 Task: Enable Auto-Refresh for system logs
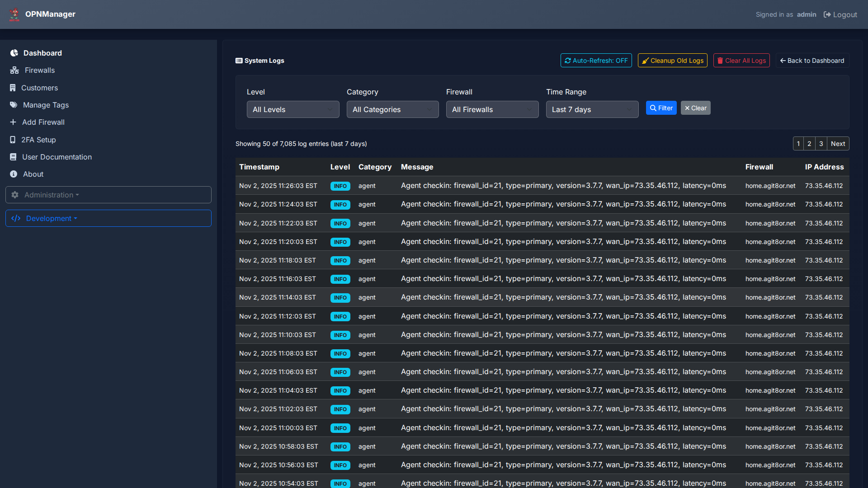point(596,60)
